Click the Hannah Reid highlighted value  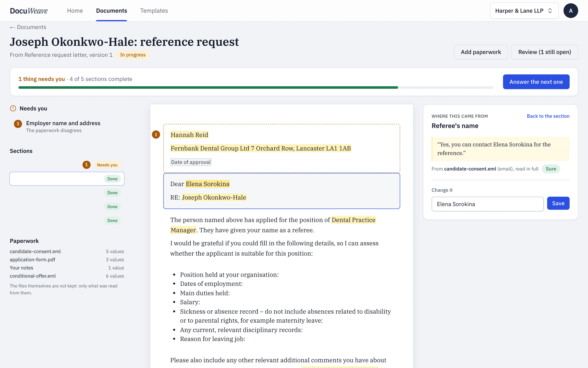189,135
